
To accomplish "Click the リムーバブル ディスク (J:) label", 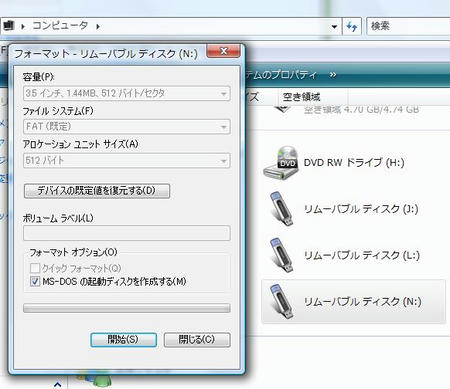I will (x=361, y=209).
